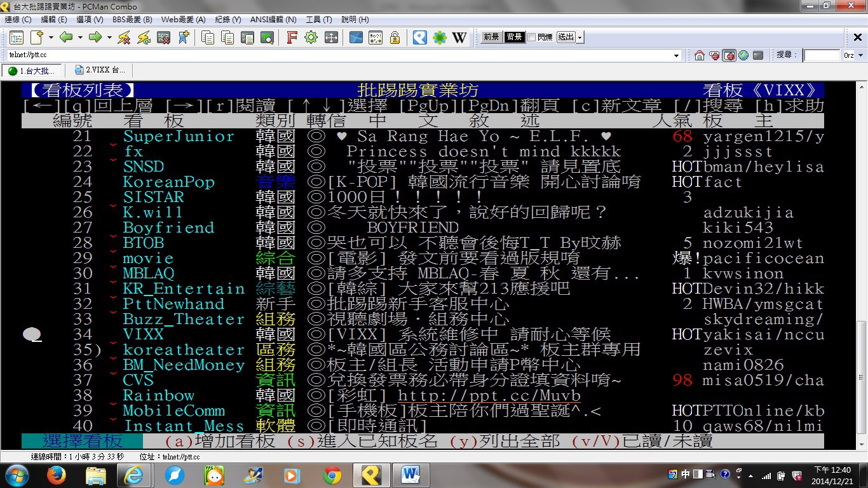Click the globe icon in web toolbar
This screenshot has height=488, width=868.
tap(743, 55)
